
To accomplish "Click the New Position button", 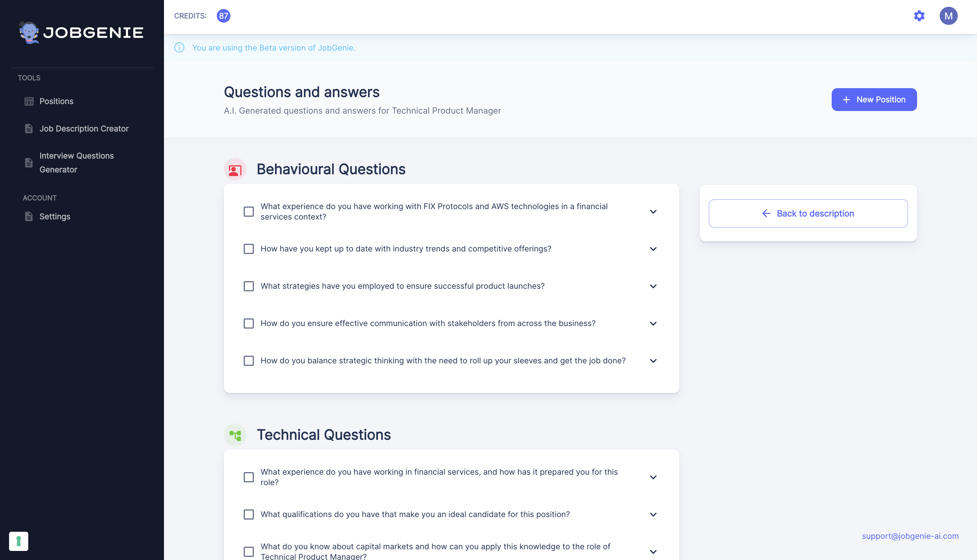I will tap(874, 100).
